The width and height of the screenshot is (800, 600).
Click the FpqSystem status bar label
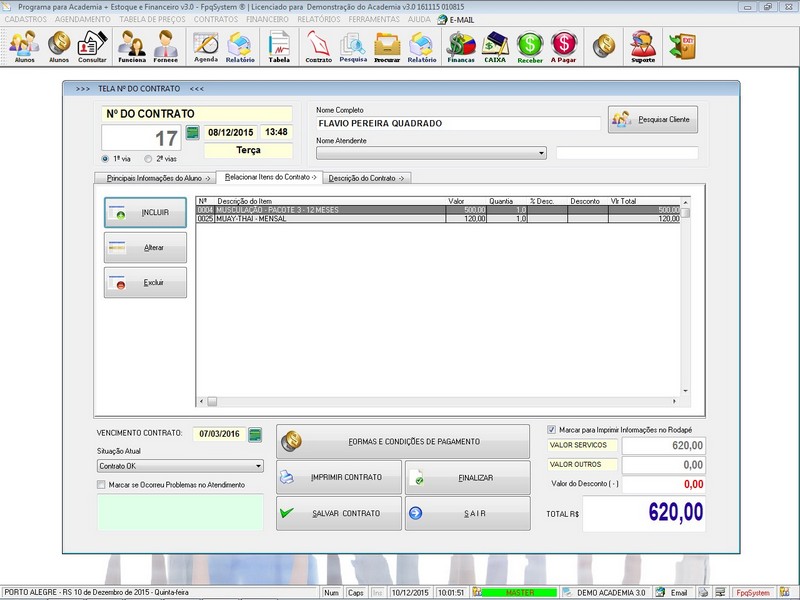point(753,592)
